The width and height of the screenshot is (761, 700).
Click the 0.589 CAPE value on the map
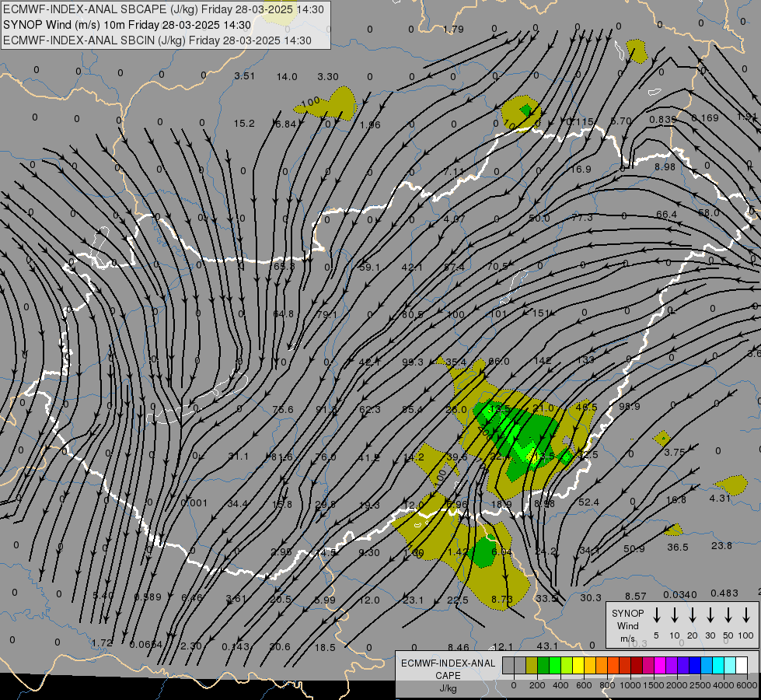pos(148,597)
